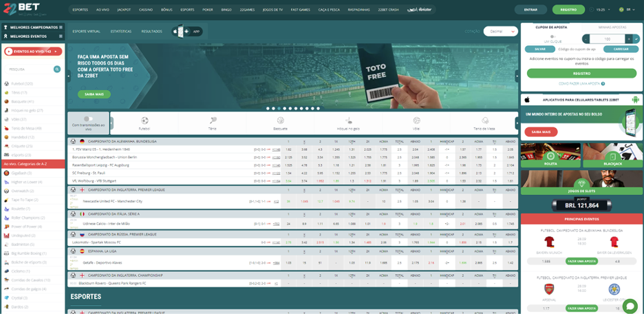This screenshot has width=644, height=314.
Task: Open the Cassino menu item
Action: click(x=146, y=10)
